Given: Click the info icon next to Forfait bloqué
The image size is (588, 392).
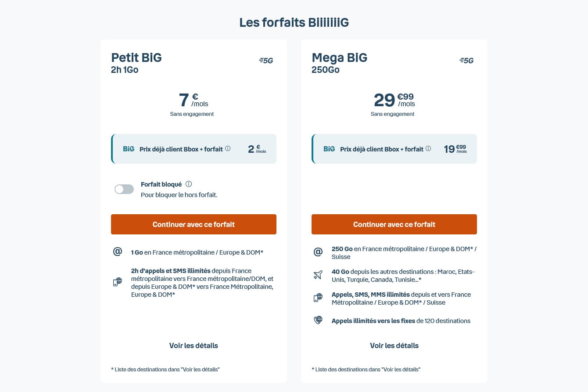Looking at the screenshot, I should pos(189,184).
